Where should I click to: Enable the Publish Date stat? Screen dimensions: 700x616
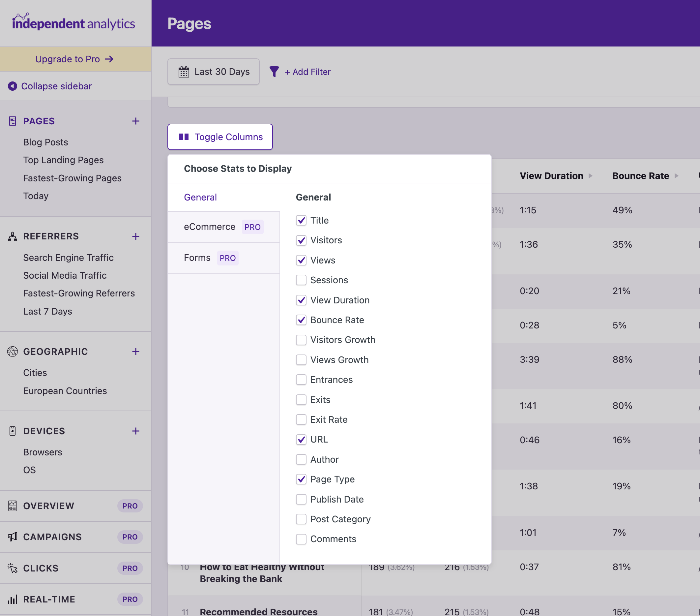(x=301, y=499)
